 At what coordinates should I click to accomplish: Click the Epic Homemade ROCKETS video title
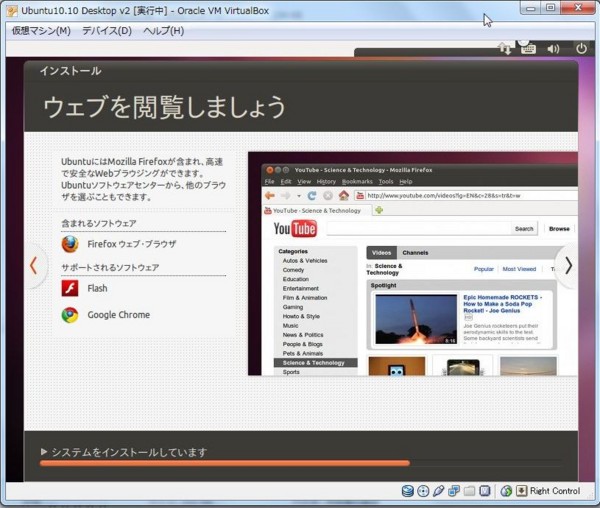tap(503, 304)
